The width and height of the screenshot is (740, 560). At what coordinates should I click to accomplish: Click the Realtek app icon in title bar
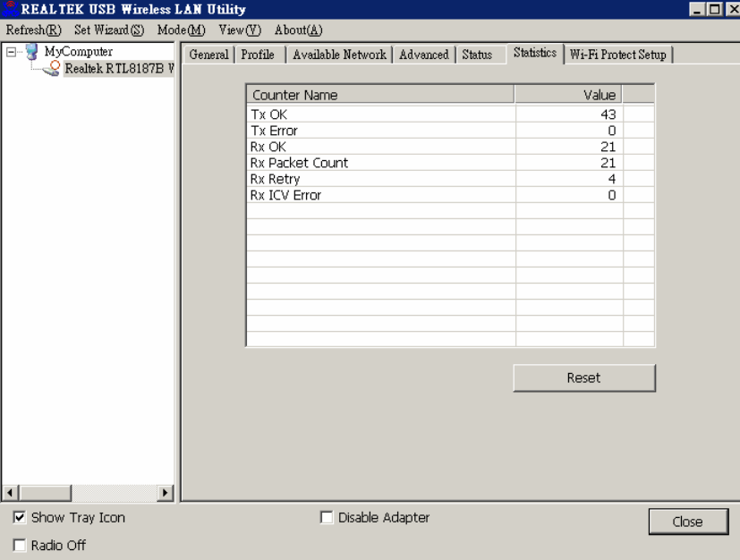coord(10,8)
